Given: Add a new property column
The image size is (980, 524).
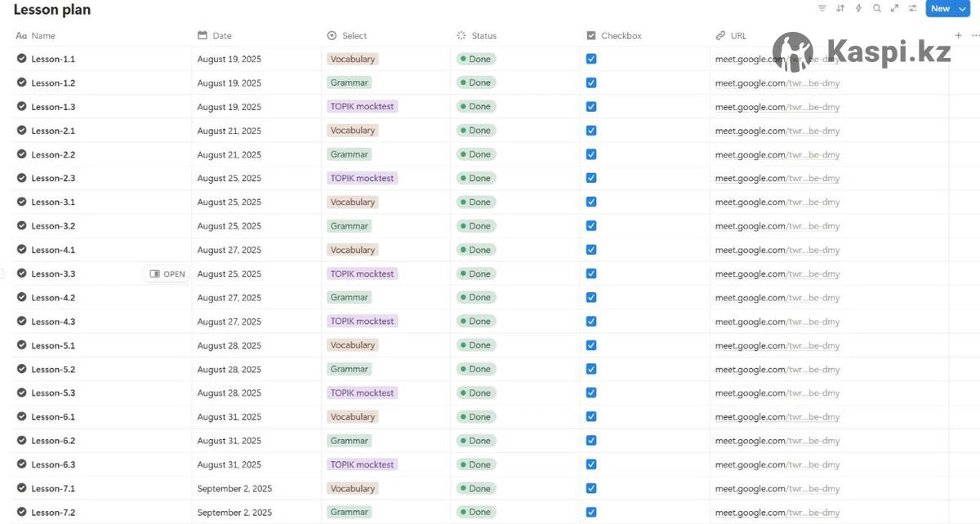Looking at the screenshot, I should 958,35.
